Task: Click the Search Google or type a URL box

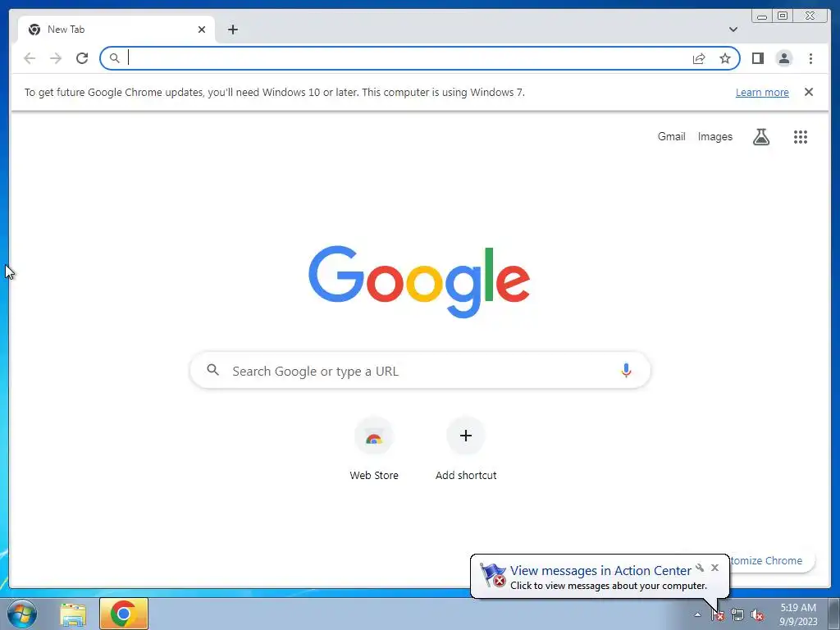Action: coord(420,370)
